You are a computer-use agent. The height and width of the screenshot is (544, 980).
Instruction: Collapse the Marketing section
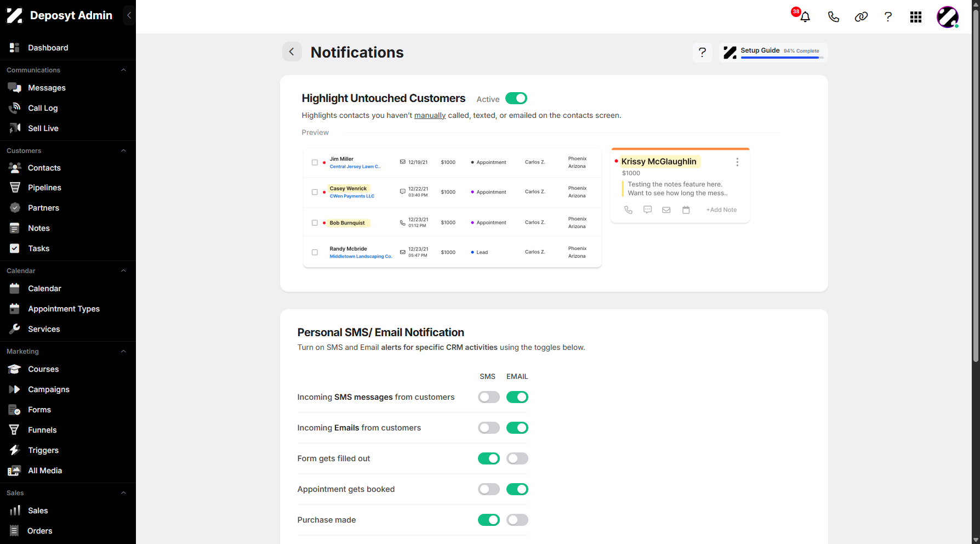pyautogui.click(x=123, y=352)
